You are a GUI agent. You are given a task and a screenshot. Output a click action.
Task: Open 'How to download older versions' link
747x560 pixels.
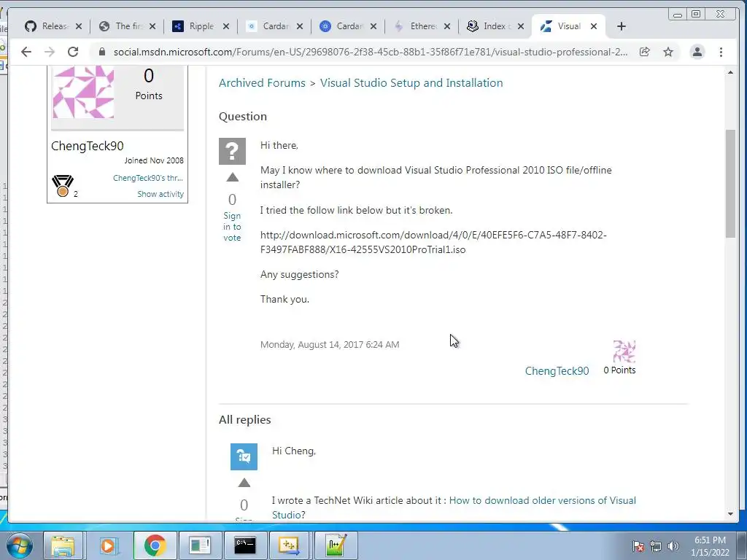(x=542, y=500)
